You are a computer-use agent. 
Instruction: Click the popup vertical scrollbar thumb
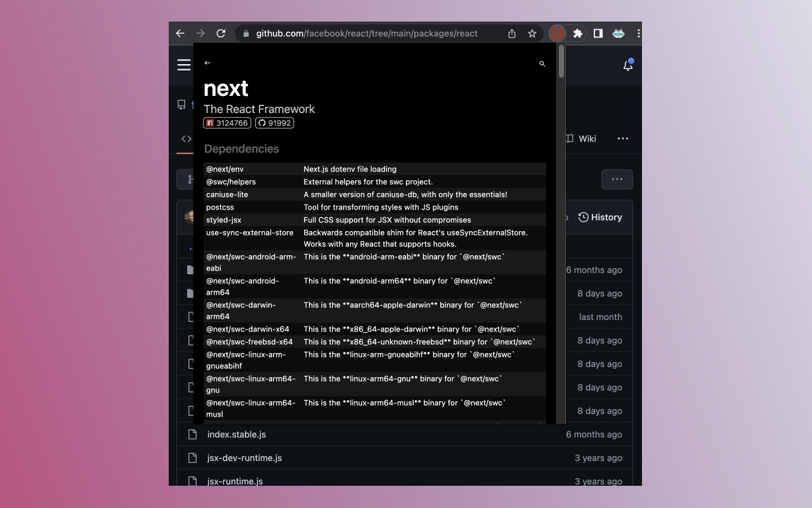tap(561, 62)
